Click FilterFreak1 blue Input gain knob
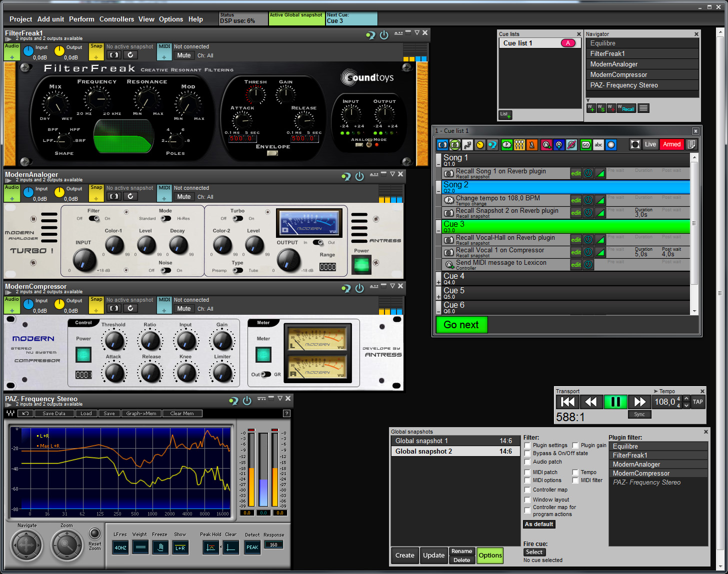The height and width of the screenshot is (574, 728). click(28, 51)
